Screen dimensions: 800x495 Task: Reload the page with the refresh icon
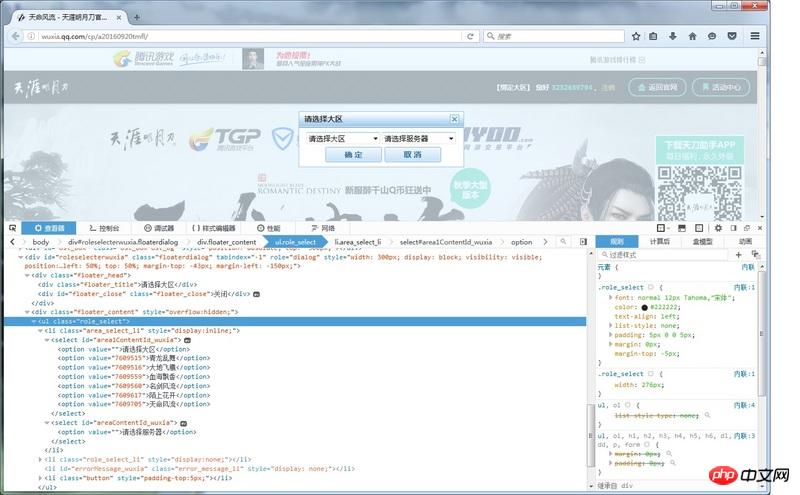(x=470, y=36)
